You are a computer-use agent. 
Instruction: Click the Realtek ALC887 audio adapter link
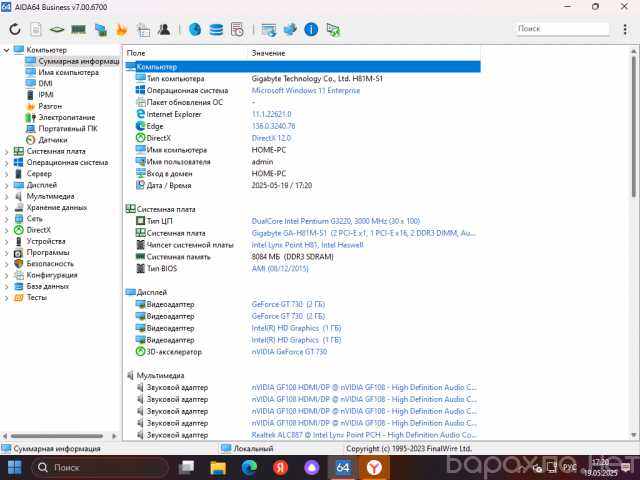[364, 435]
